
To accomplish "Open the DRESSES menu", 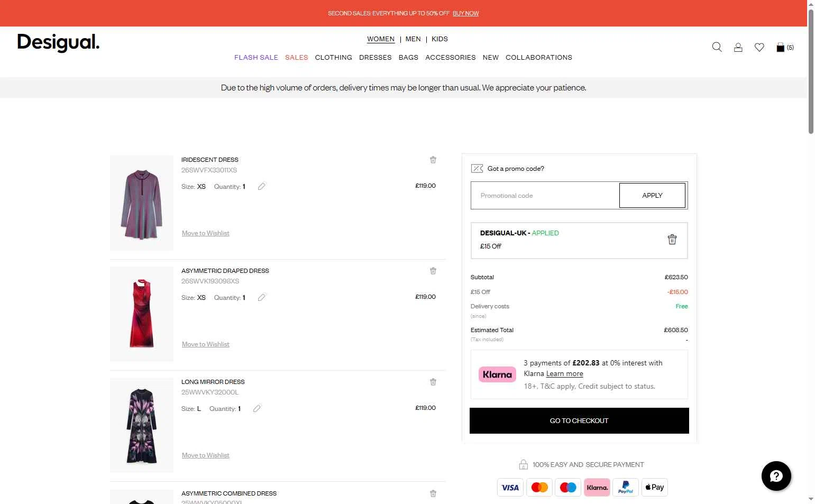I will pyautogui.click(x=375, y=57).
